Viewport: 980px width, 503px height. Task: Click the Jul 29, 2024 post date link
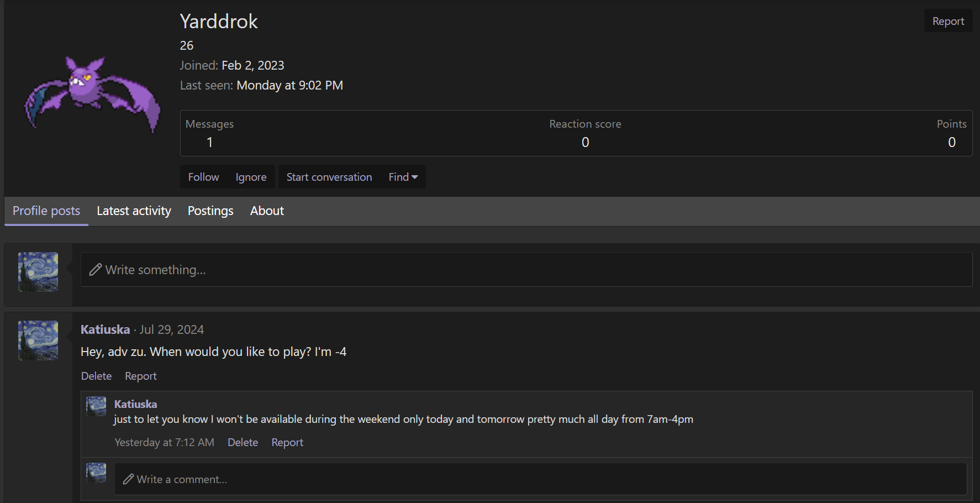coord(172,329)
